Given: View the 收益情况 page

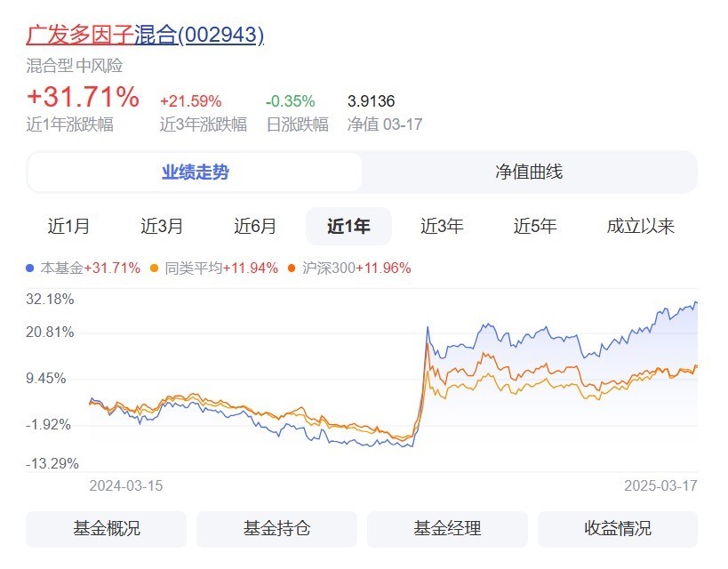Looking at the screenshot, I should 618,528.
